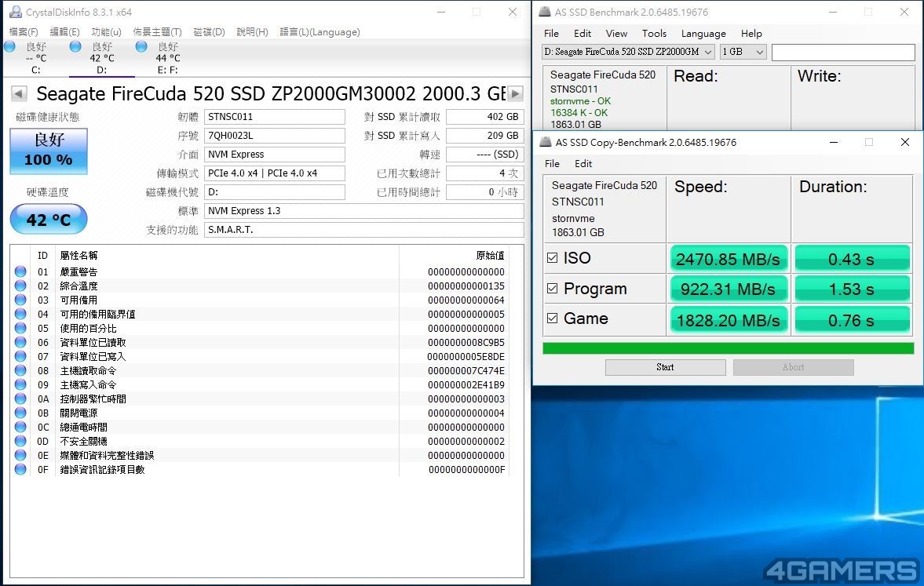Uncheck the ISO copy test checkbox
Image resolution: width=924 pixels, height=586 pixels.
click(552, 257)
